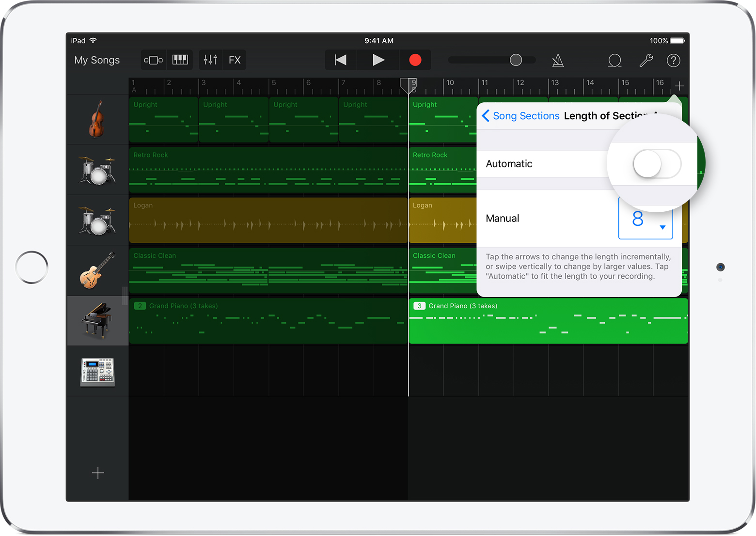The width and height of the screenshot is (756, 536).
Task: Select Grand Piano take 3 region
Action: (x=549, y=321)
